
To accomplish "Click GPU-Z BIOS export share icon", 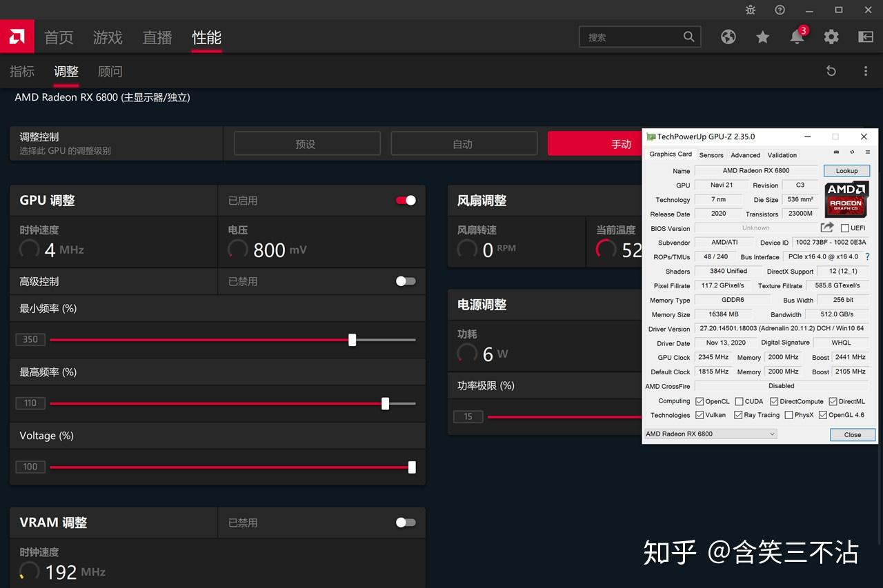I will tap(827, 227).
